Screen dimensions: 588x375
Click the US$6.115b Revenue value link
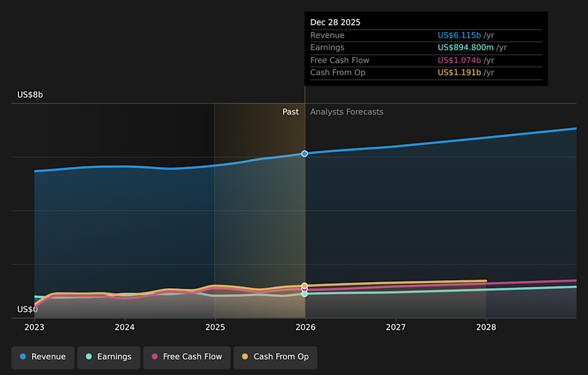click(x=458, y=35)
